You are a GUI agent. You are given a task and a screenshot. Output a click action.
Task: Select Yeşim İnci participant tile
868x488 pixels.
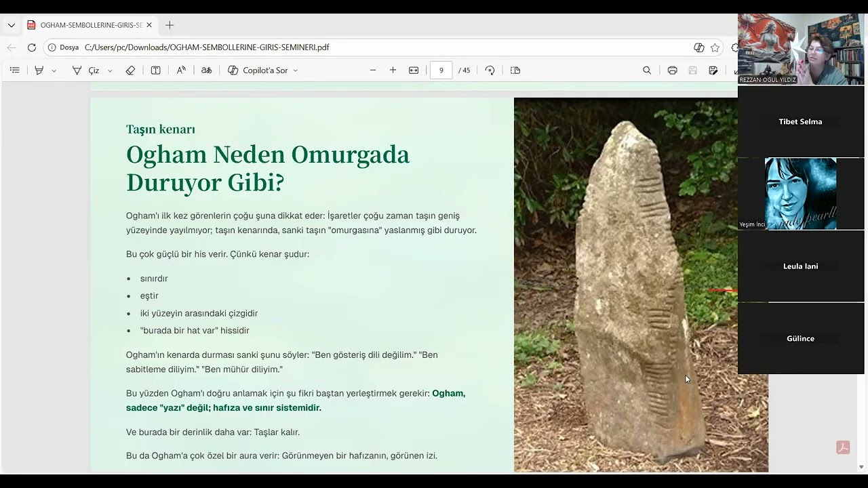801,194
